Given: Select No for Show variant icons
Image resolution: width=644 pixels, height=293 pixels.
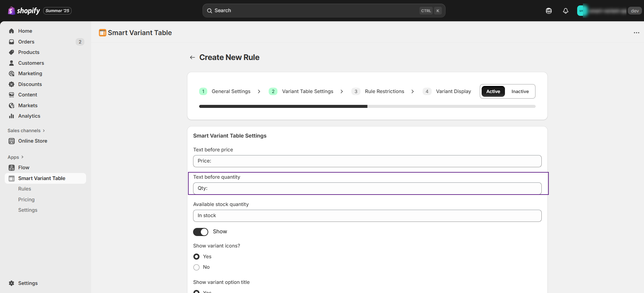Looking at the screenshot, I should point(196,267).
